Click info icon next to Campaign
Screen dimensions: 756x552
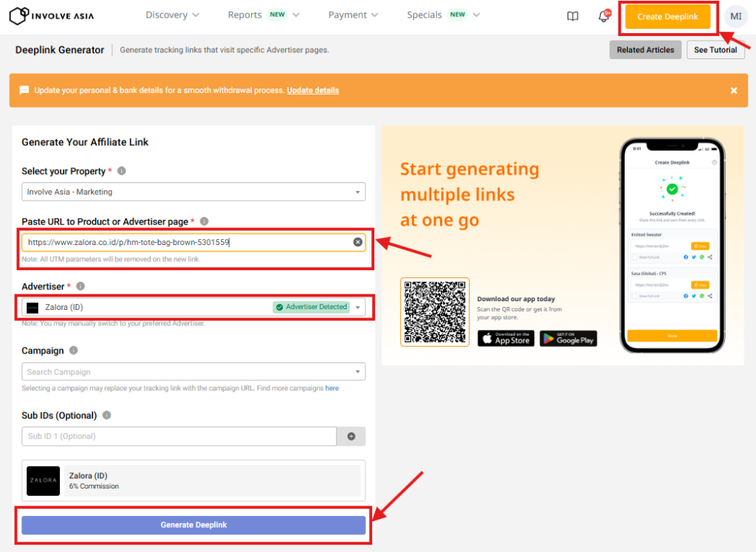click(x=74, y=351)
